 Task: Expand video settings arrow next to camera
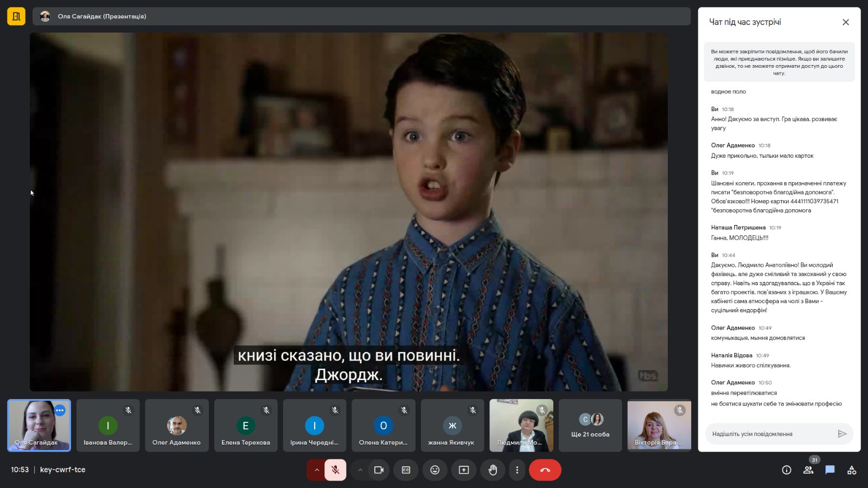pos(360,470)
